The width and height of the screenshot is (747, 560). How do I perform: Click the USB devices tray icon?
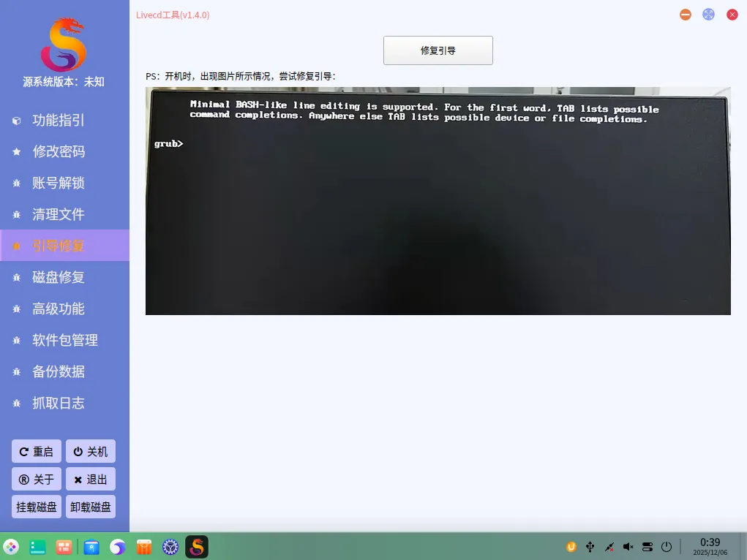point(590,546)
